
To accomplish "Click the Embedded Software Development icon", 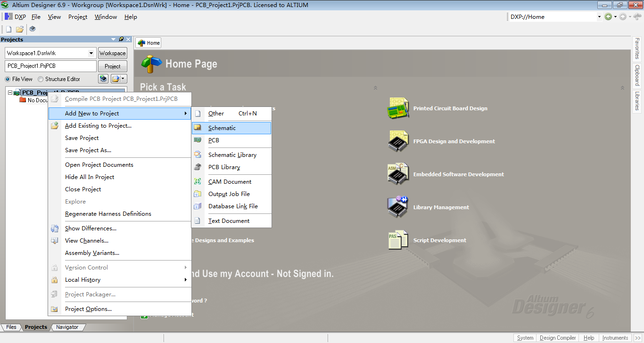I will 398,174.
